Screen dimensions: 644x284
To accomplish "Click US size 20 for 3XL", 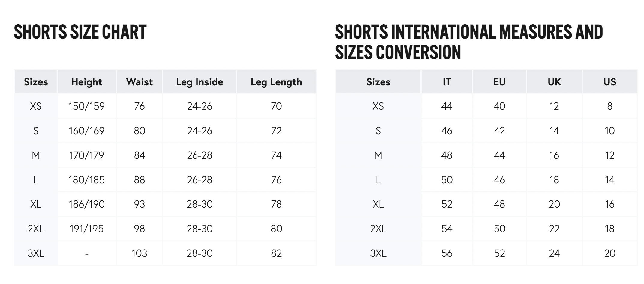I will coord(610,253).
